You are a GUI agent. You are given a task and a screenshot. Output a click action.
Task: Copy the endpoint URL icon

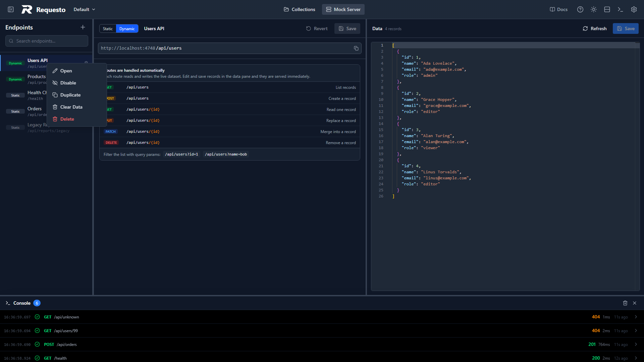(x=356, y=48)
